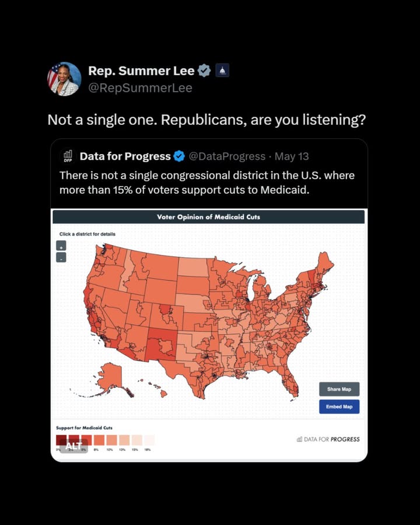Screen dimensions: 420x525
Task: Zoom in on the map with plus button
Action: click(x=61, y=246)
